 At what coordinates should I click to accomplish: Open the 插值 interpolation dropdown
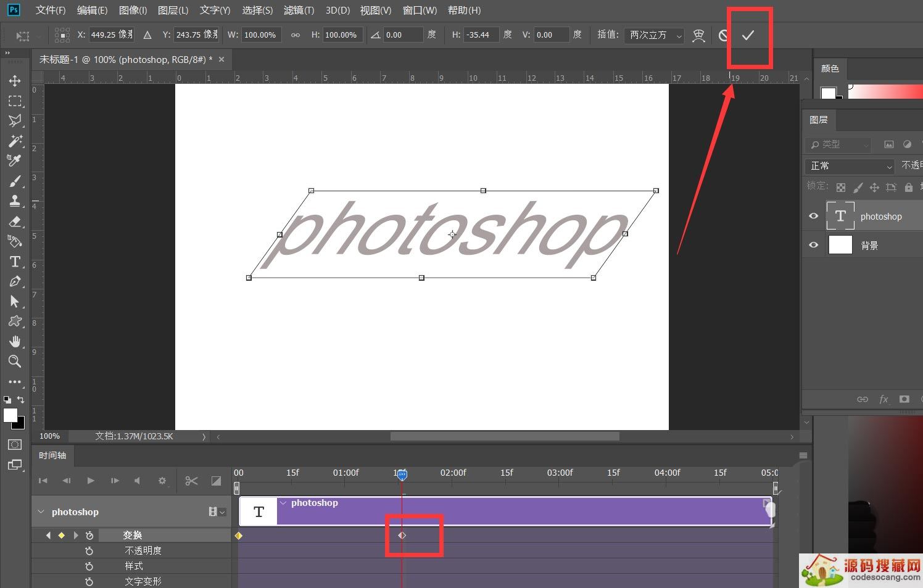point(654,35)
